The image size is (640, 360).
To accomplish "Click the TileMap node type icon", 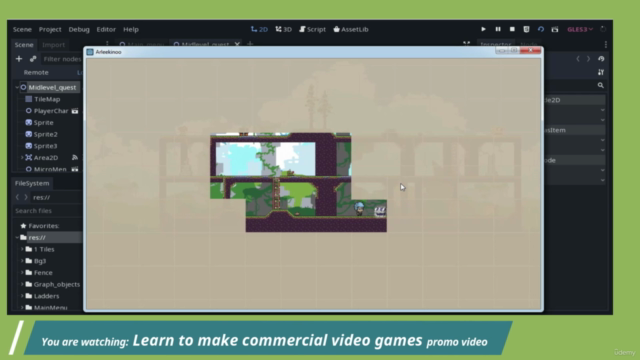I will click(29, 99).
